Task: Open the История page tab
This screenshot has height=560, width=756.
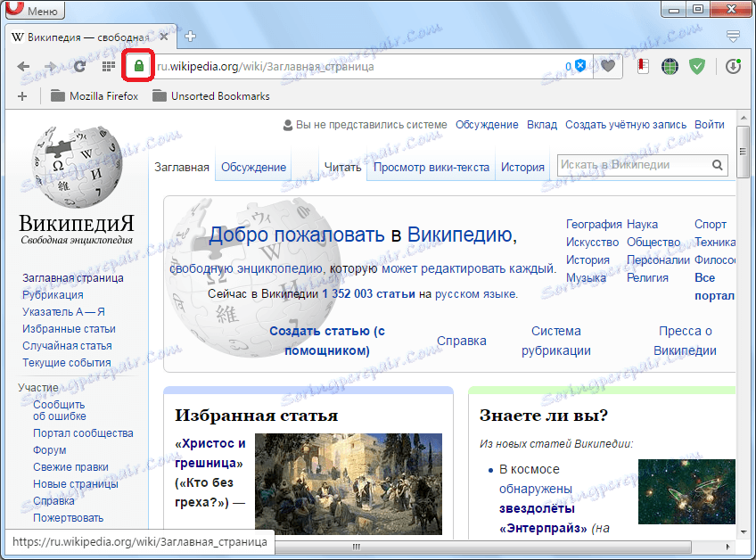Action: coord(522,168)
